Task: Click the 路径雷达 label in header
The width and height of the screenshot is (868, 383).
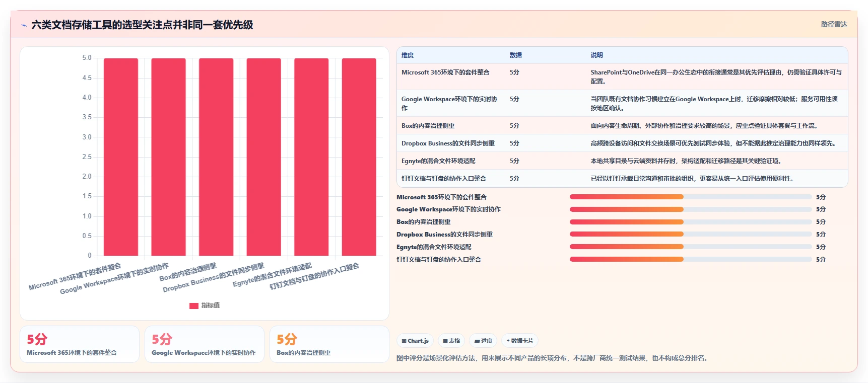Action: click(x=834, y=24)
